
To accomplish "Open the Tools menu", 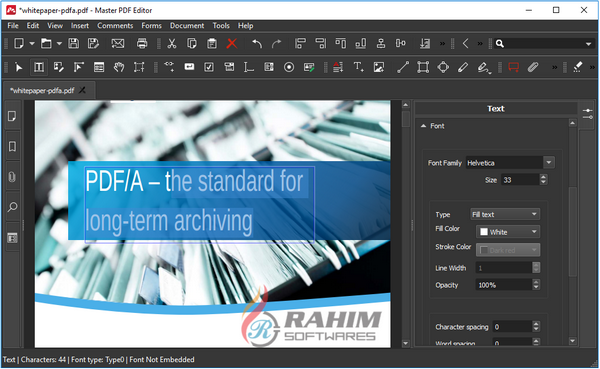I will point(221,26).
